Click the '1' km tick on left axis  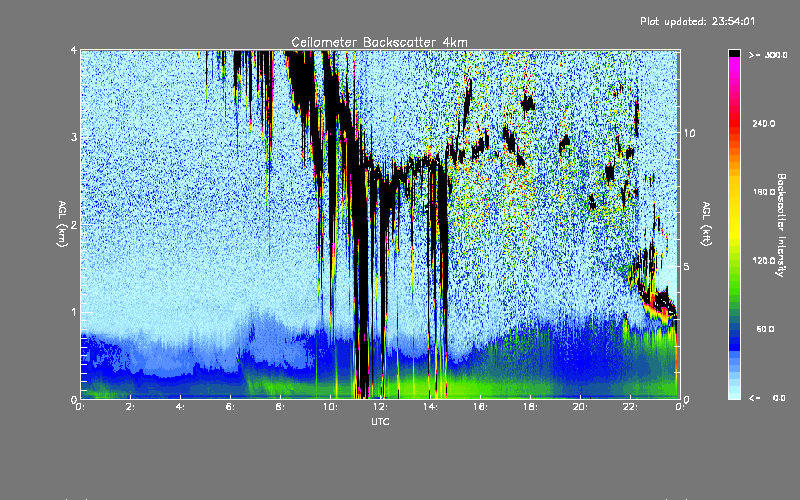pyautogui.click(x=74, y=312)
